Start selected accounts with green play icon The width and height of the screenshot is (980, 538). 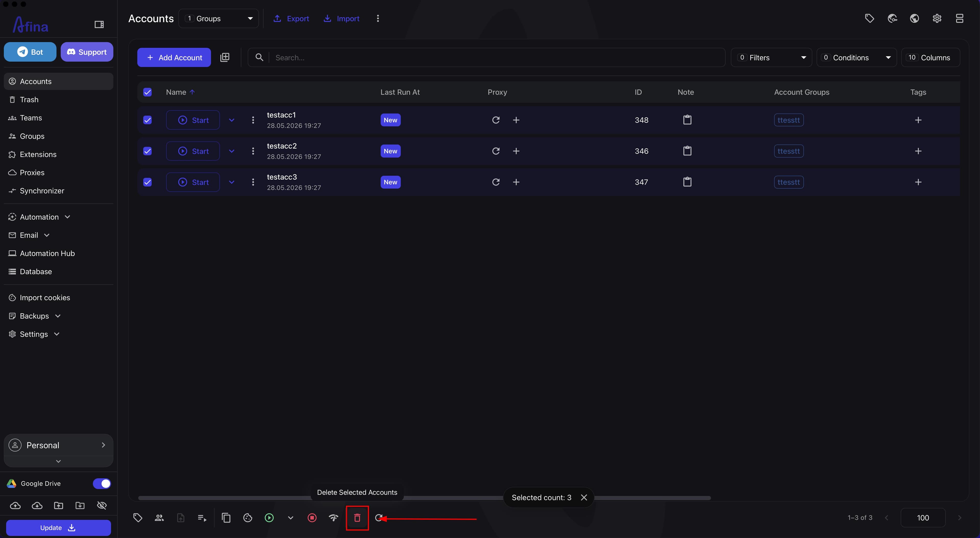pyautogui.click(x=269, y=517)
